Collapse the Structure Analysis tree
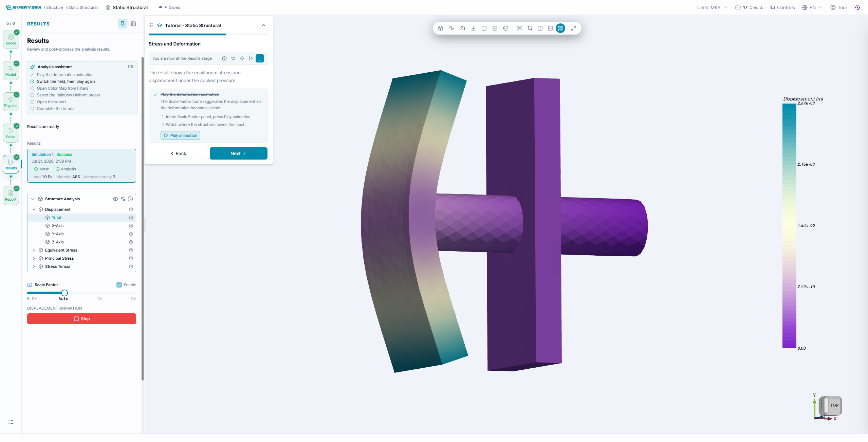The image size is (868, 442). pos(33,199)
